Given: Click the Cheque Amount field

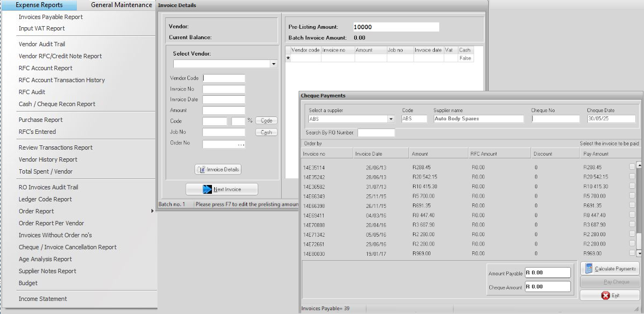Looking at the screenshot, I should (x=548, y=286).
